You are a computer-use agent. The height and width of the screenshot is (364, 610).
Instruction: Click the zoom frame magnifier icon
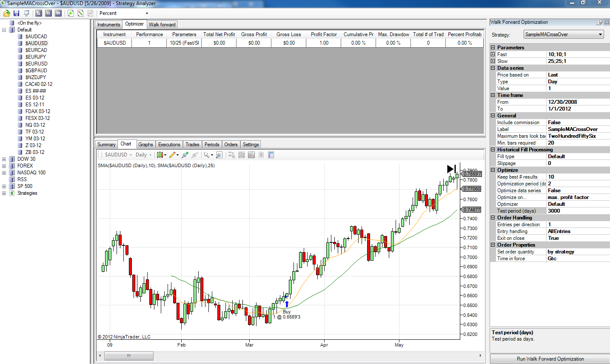pyautogui.click(x=219, y=155)
